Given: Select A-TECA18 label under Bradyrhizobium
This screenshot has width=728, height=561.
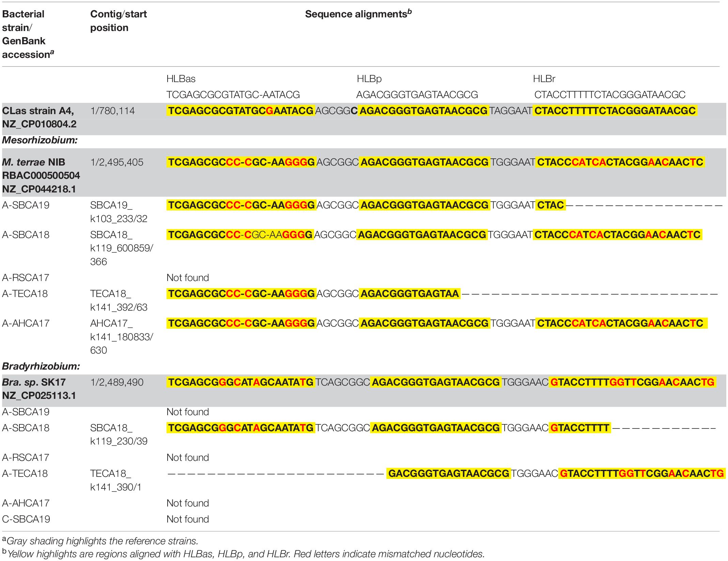Looking at the screenshot, I should tap(25, 473).
